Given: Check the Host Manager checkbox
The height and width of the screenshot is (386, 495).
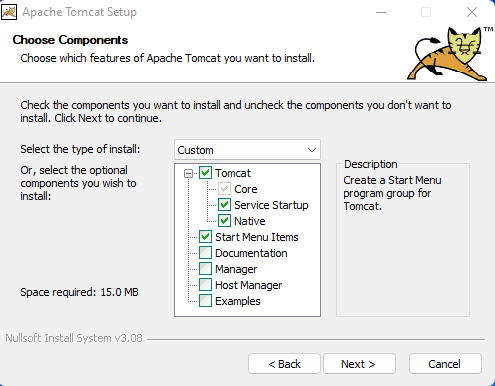Looking at the screenshot, I should coord(205,285).
